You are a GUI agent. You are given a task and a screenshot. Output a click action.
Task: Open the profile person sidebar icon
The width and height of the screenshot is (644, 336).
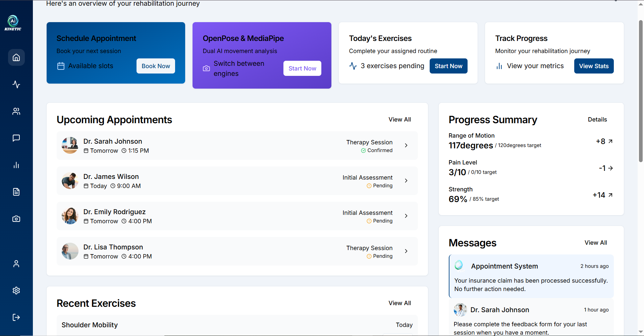16,264
